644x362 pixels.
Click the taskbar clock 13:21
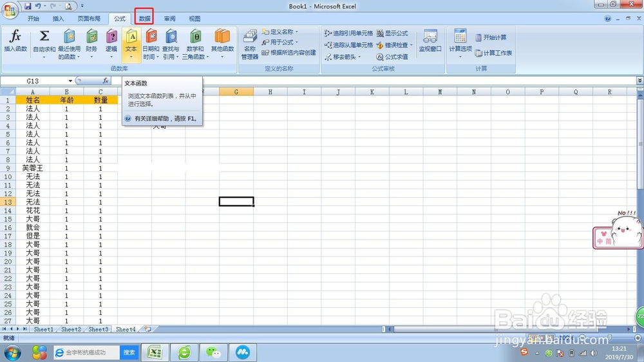[620, 348]
